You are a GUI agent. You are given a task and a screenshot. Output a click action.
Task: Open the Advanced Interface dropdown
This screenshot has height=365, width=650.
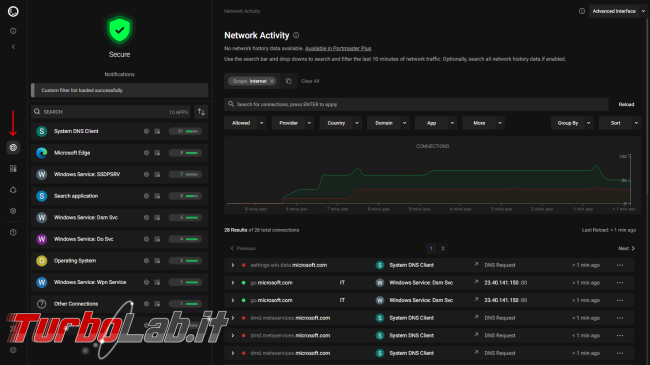pos(618,11)
